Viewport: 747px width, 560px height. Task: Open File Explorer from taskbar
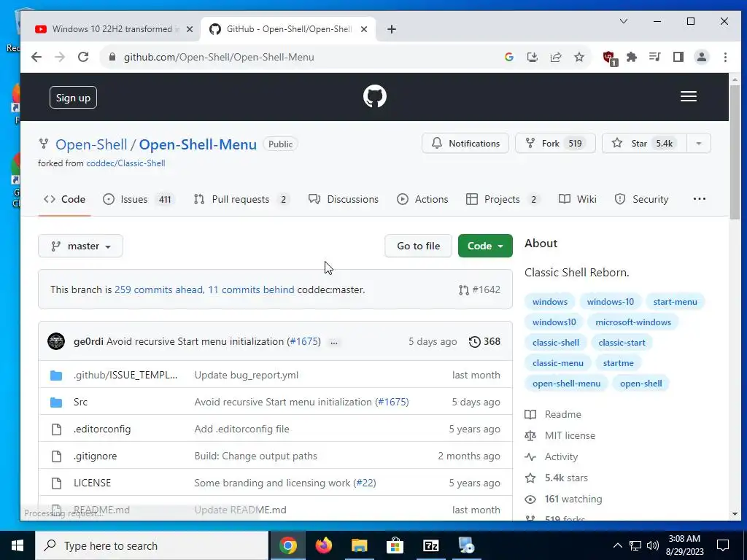tap(360, 545)
